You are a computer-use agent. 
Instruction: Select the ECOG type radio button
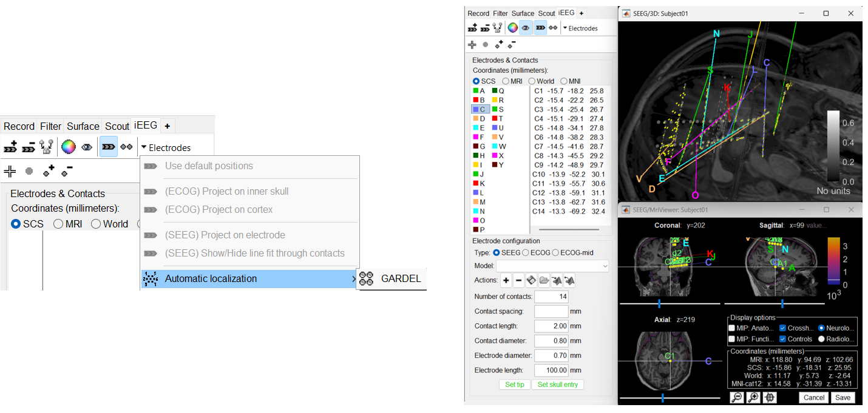click(x=526, y=252)
